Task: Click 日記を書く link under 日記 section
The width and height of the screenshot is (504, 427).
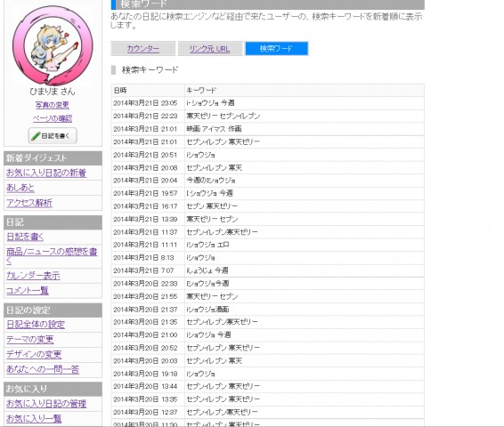Action: pos(25,237)
